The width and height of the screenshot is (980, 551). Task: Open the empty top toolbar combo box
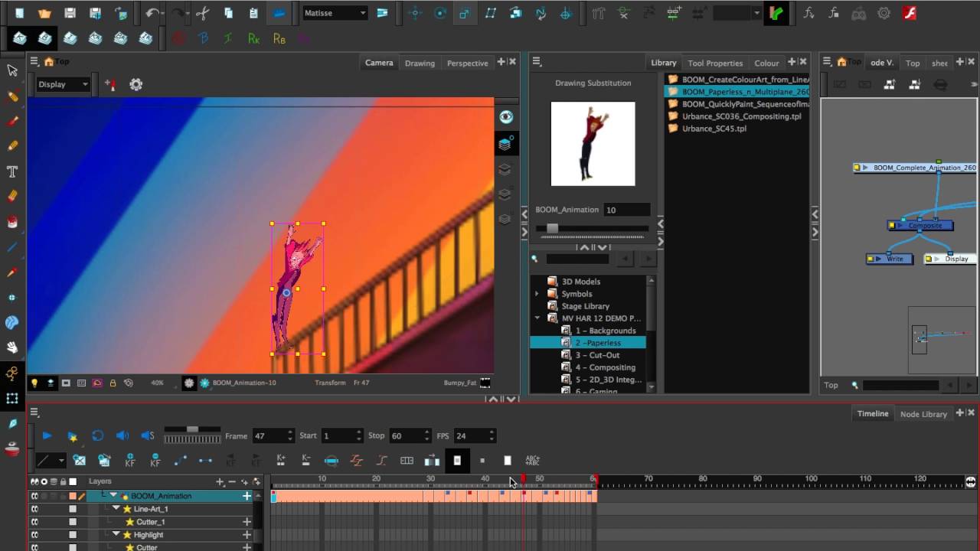[737, 13]
